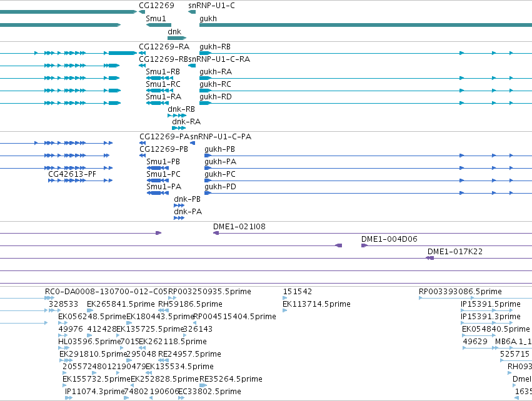Select the 328533 EST label
The height and width of the screenshot is (401, 532).
tap(63, 304)
